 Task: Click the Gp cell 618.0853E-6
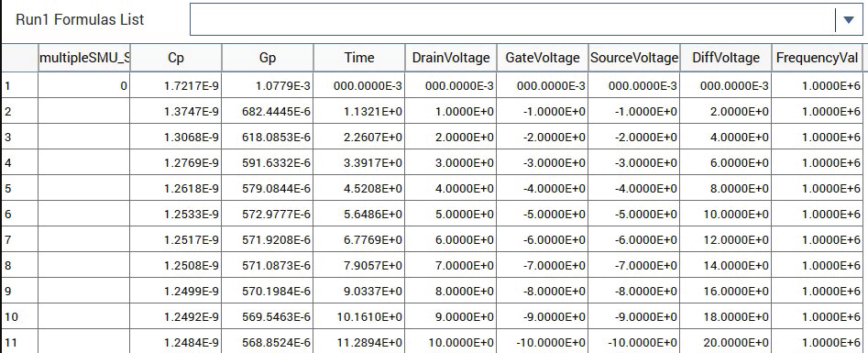268,137
